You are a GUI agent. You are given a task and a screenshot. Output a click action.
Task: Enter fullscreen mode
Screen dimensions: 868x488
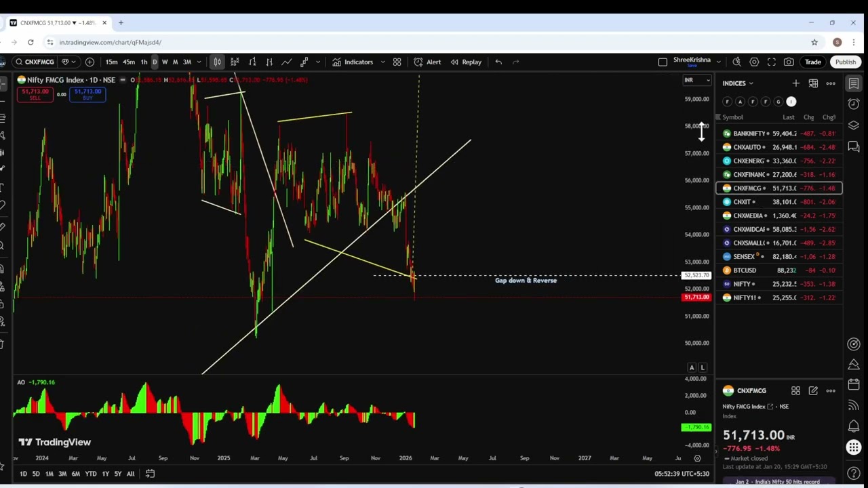point(772,62)
